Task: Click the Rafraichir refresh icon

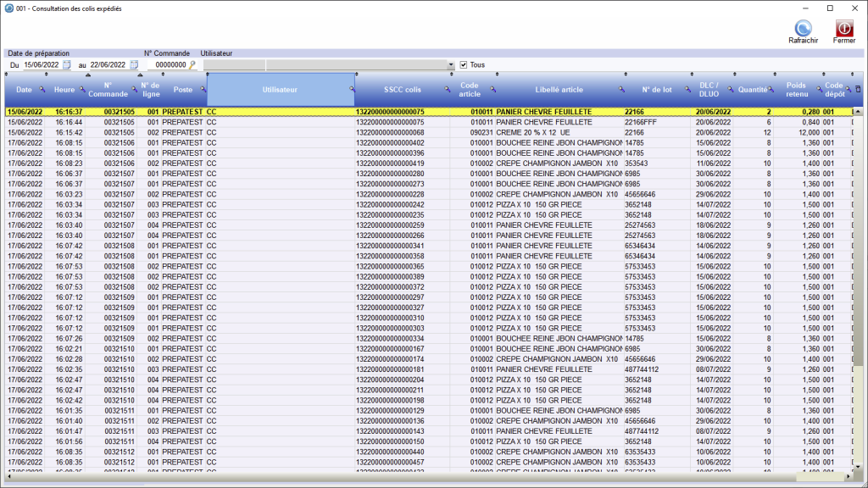Action: (802, 29)
